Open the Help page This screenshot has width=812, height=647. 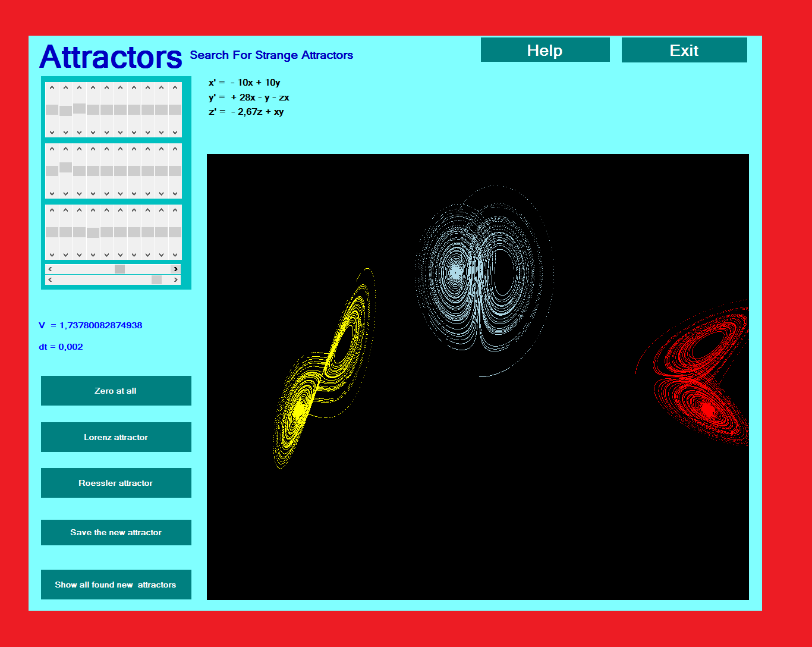tap(545, 50)
